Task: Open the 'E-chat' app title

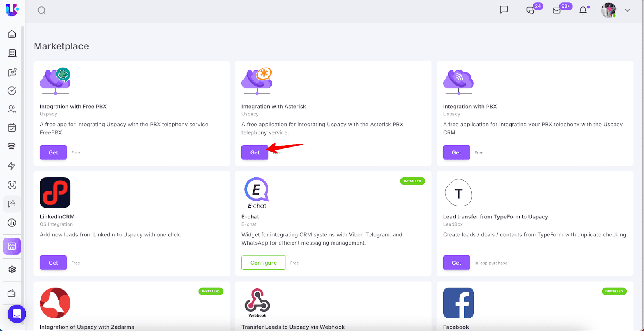Action: [250, 217]
